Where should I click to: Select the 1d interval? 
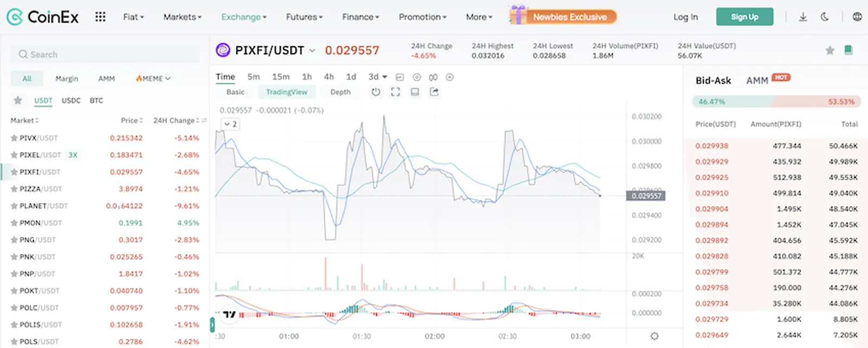tap(351, 77)
